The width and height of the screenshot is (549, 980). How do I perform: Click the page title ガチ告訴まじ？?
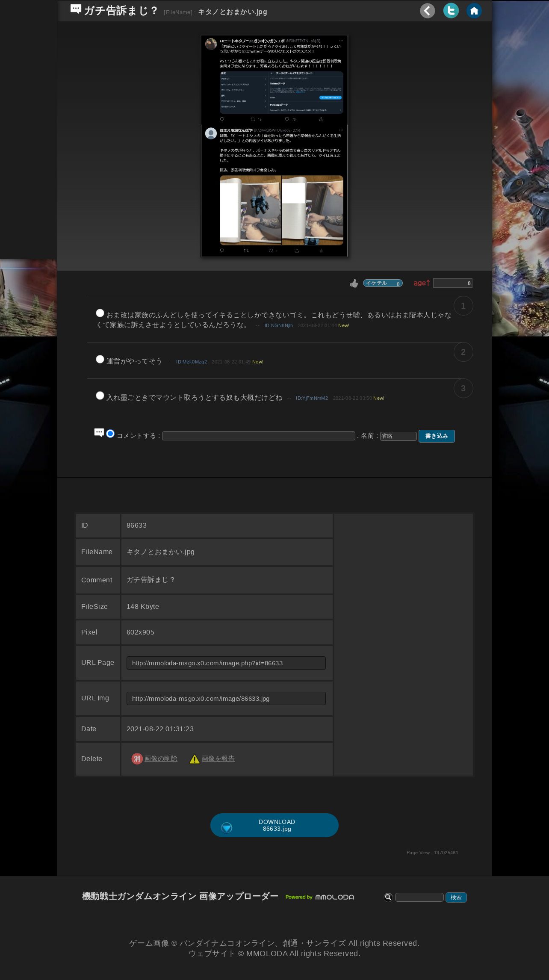[121, 11]
